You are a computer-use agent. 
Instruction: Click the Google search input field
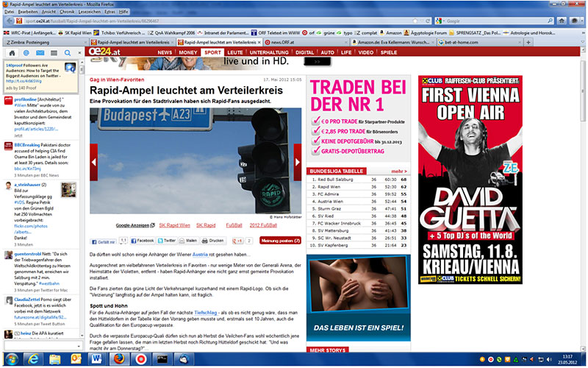tap(495, 21)
